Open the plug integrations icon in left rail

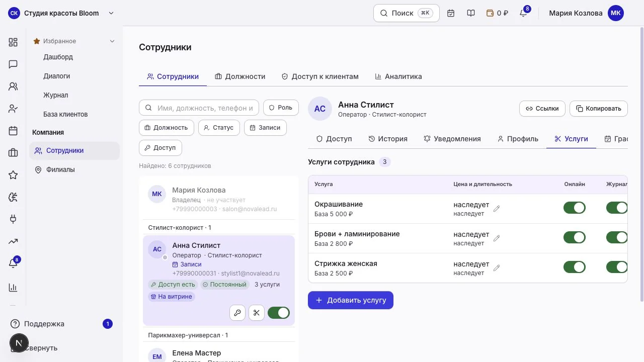[13, 219]
